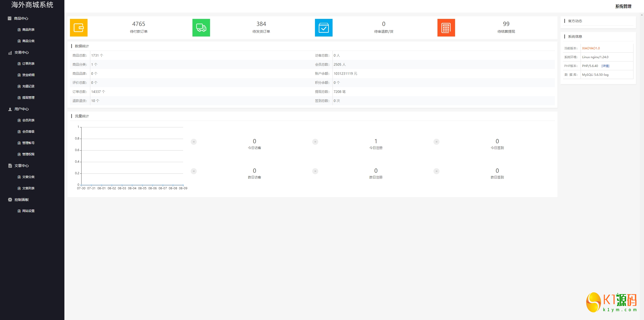Click the PHP version 详情 link
This screenshot has width=644, height=320.
605,66
